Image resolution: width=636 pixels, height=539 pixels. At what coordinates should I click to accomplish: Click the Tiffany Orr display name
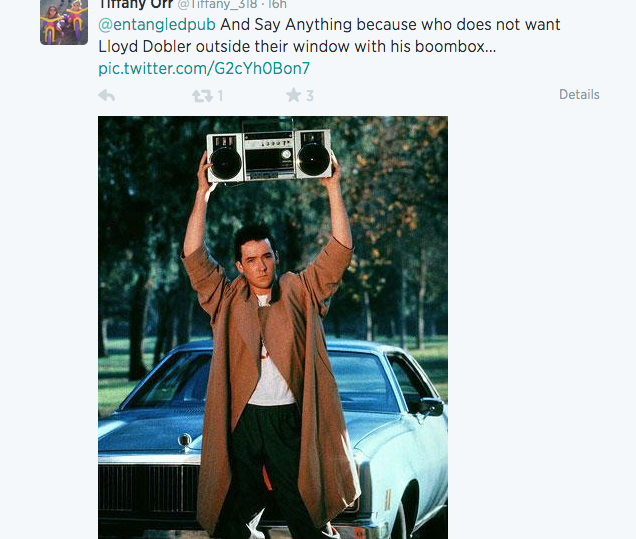click(135, 4)
